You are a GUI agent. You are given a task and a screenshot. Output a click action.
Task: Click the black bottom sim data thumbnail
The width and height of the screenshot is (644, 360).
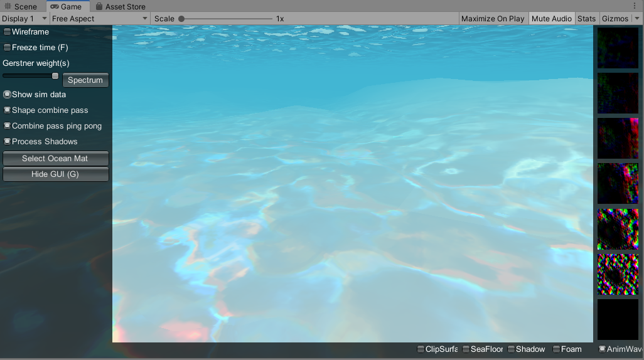[x=618, y=319]
